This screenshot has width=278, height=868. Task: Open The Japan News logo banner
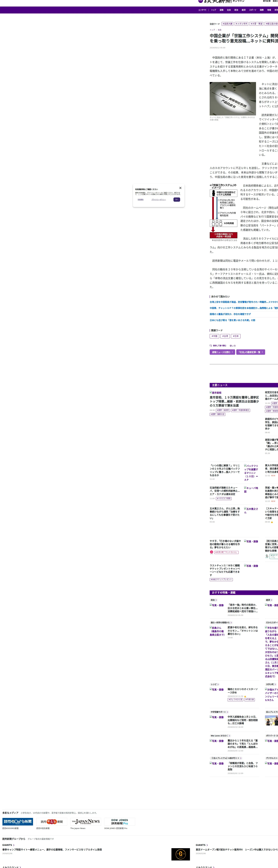[x=86, y=822]
